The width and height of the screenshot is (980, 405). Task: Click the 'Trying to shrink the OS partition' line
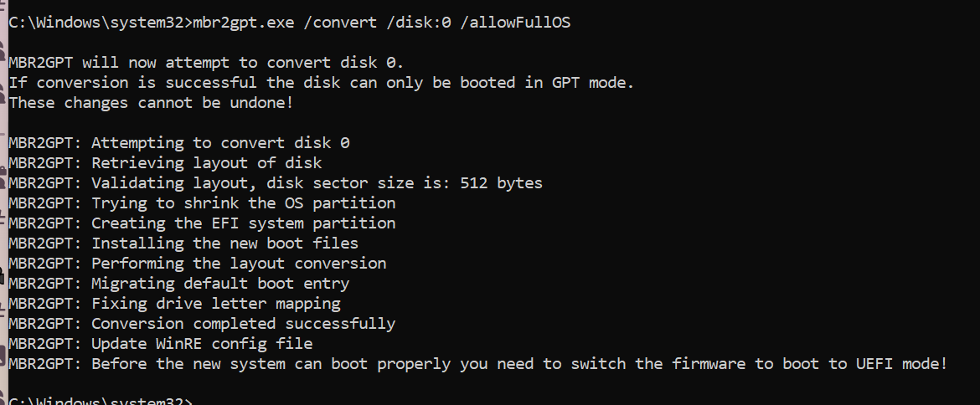243,203
